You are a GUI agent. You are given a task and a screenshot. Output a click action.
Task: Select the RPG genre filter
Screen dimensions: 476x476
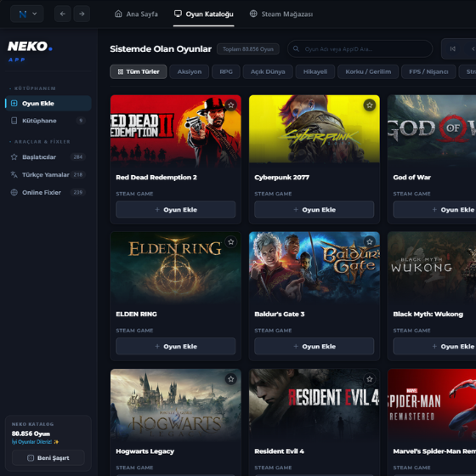(226, 71)
